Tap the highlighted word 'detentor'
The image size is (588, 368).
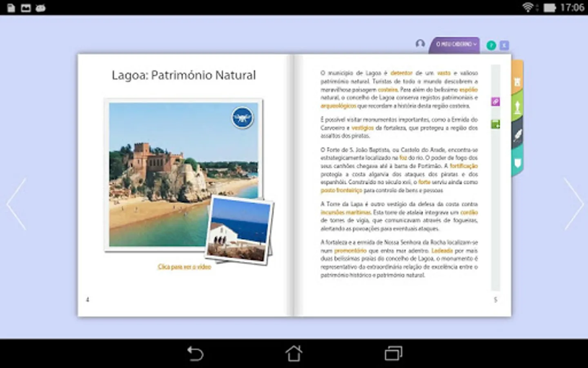click(x=401, y=73)
